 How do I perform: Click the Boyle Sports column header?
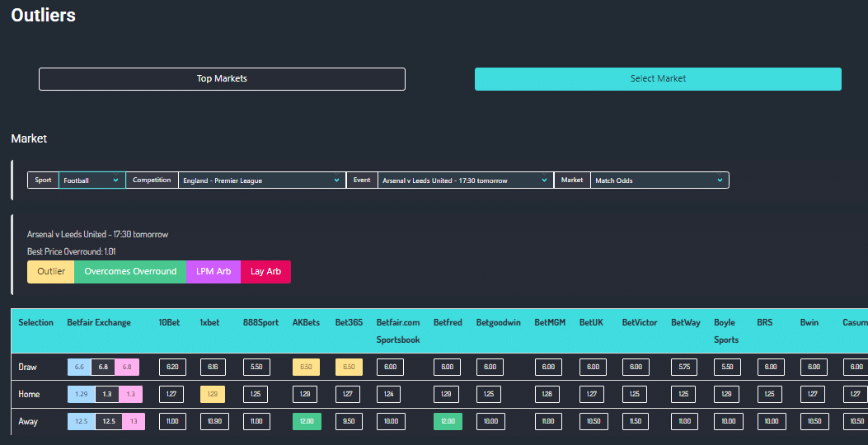(x=726, y=331)
